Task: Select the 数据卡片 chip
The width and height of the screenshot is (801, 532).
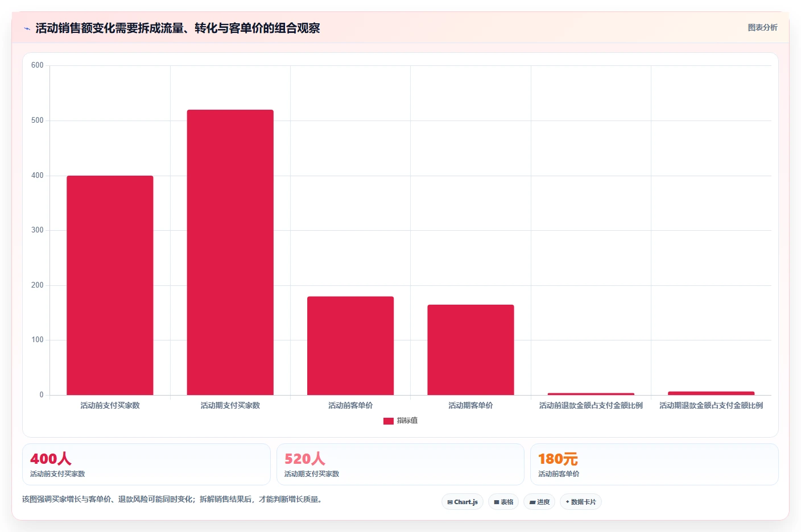Action: [581, 502]
